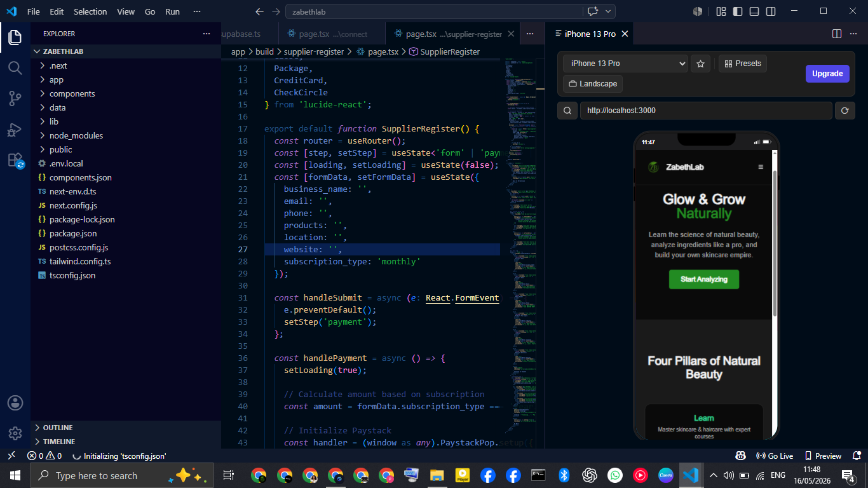Viewport: 868px width, 488px height.
Task: Click the favorite star icon beside device selector
Action: pos(700,64)
